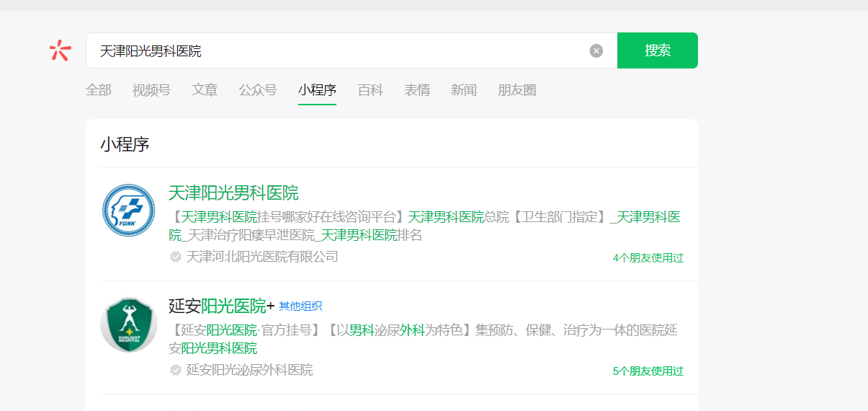Click the 天津男科医院 result description text
The image size is (868, 411).
tap(425, 226)
